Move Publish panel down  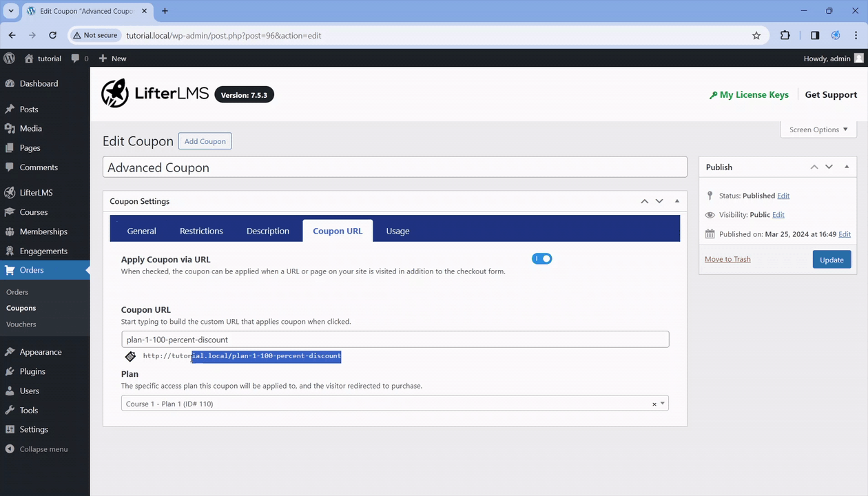coord(829,167)
